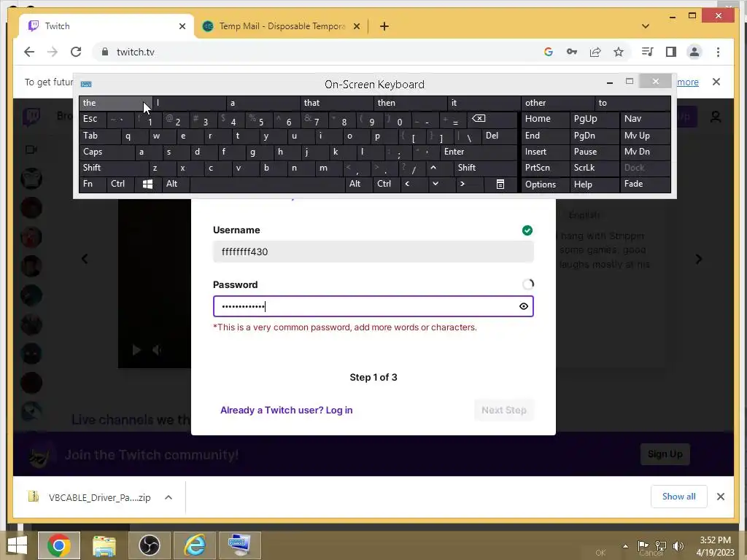Open the Chrome tab search chevron
The image size is (747, 560).
[646, 26]
